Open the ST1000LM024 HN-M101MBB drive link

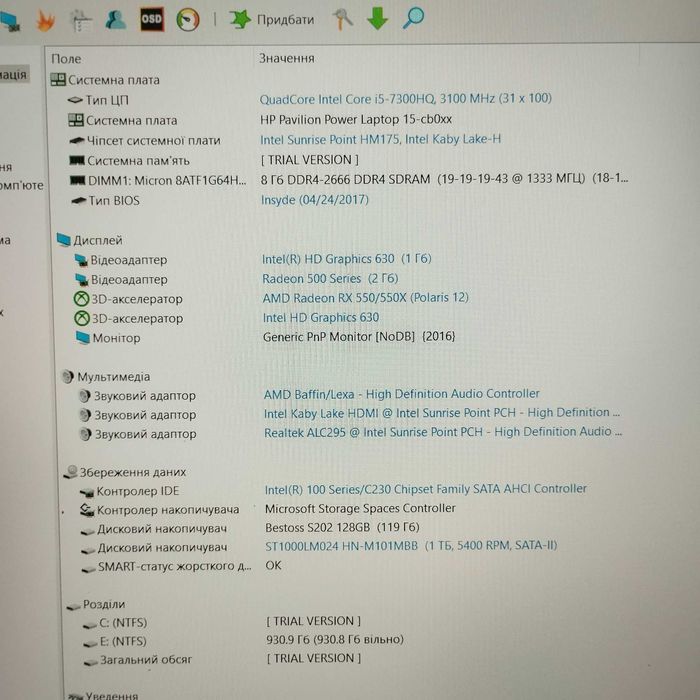click(x=411, y=546)
